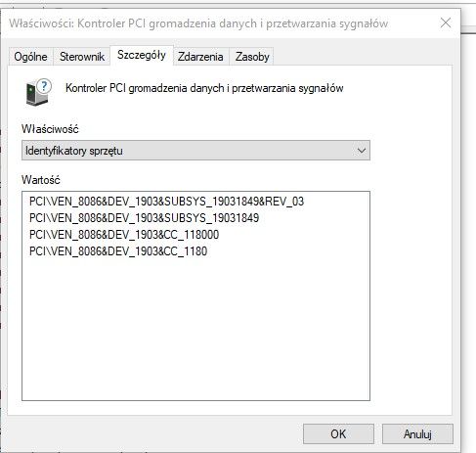Click the Kontroler PCI device name text
Image resolution: width=476 pixels, height=453 pixels.
pyautogui.click(x=204, y=88)
